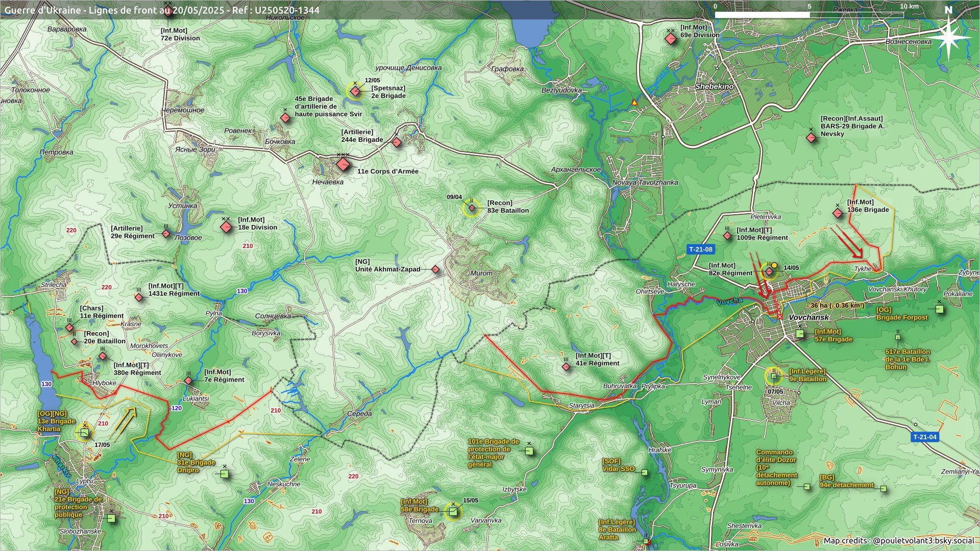Click the Ternova village label
The image size is (980, 551).
(421, 521)
